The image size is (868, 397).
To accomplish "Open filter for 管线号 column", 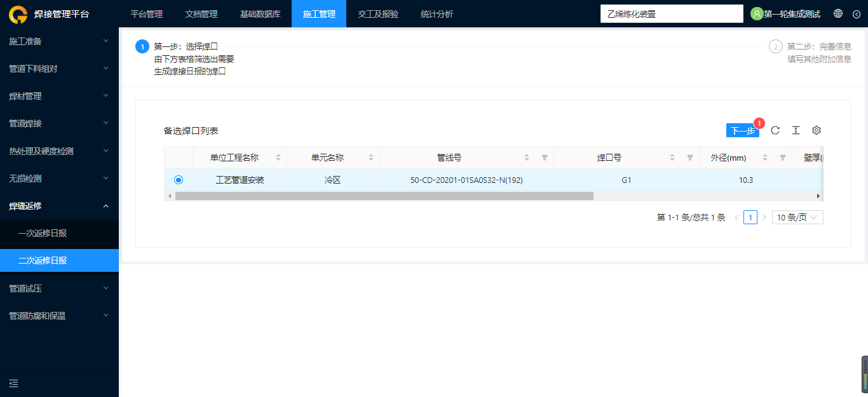I will pos(545,158).
